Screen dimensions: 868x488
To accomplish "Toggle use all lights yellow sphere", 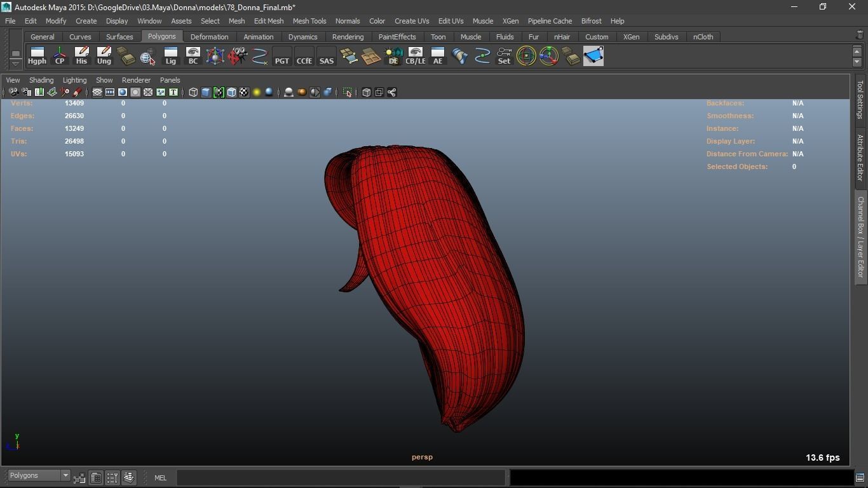I will [257, 93].
